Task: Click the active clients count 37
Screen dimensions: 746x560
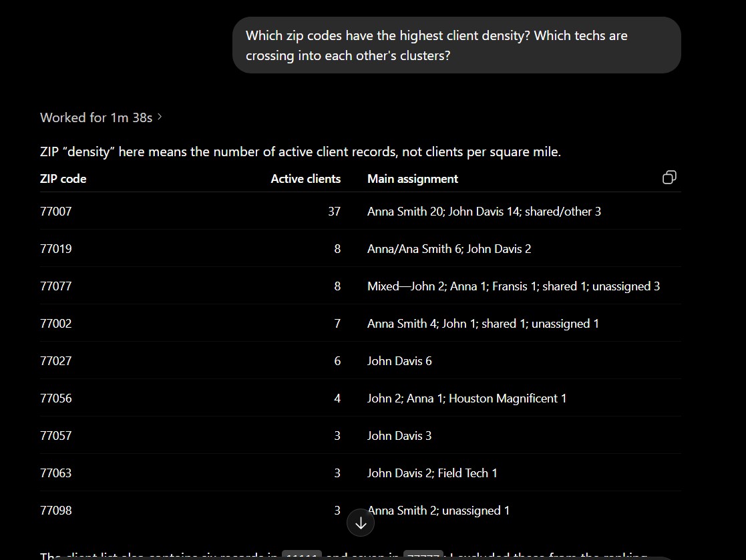Action: (x=334, y=211)
